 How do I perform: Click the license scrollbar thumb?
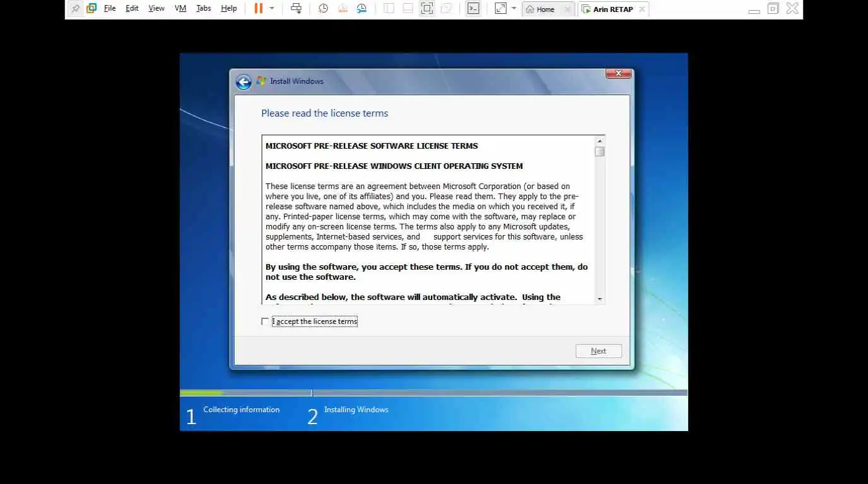[600, 151]
